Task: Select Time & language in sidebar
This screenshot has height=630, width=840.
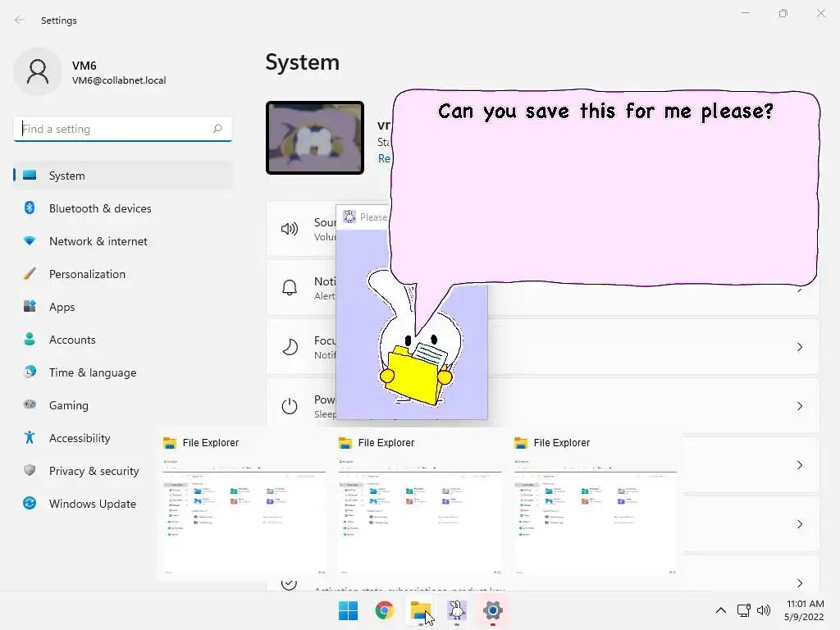Action: tap(123, 372)
